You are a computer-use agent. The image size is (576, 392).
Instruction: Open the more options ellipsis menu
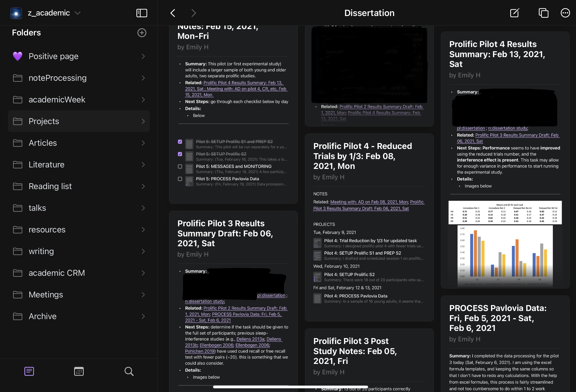pos(565,13)
